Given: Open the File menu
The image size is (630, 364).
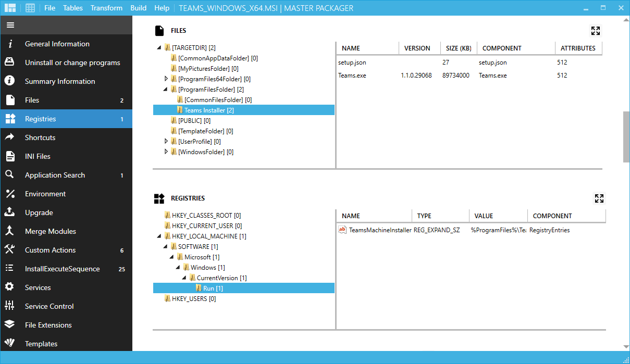Looking at the screenshot, I should [x=50, y=8].
